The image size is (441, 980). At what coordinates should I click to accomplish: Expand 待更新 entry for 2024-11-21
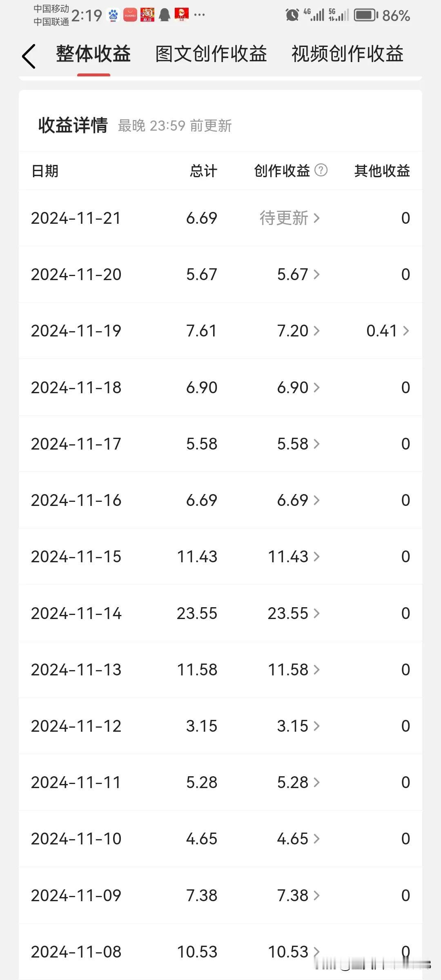point(290,218)
